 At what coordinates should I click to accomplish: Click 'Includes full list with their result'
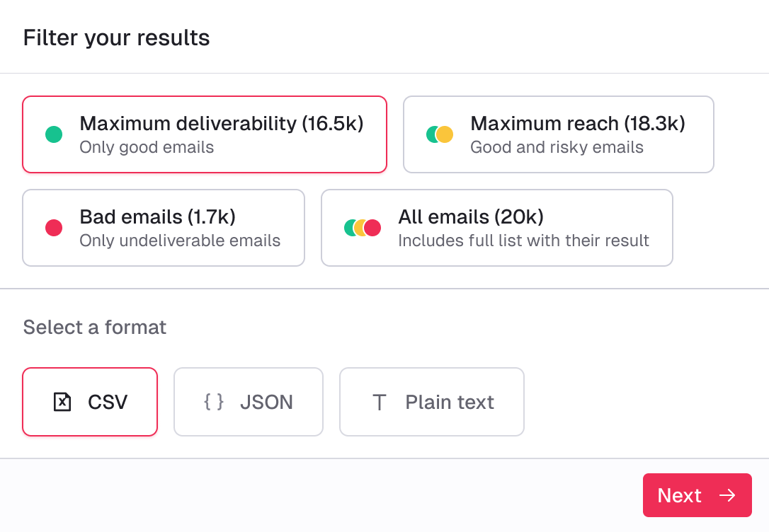pyautogui.click(x=523, y=241)
